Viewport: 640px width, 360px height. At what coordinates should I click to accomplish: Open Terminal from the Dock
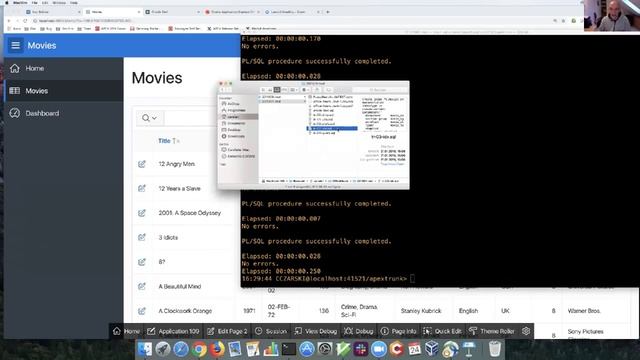(x=289, y=349)
